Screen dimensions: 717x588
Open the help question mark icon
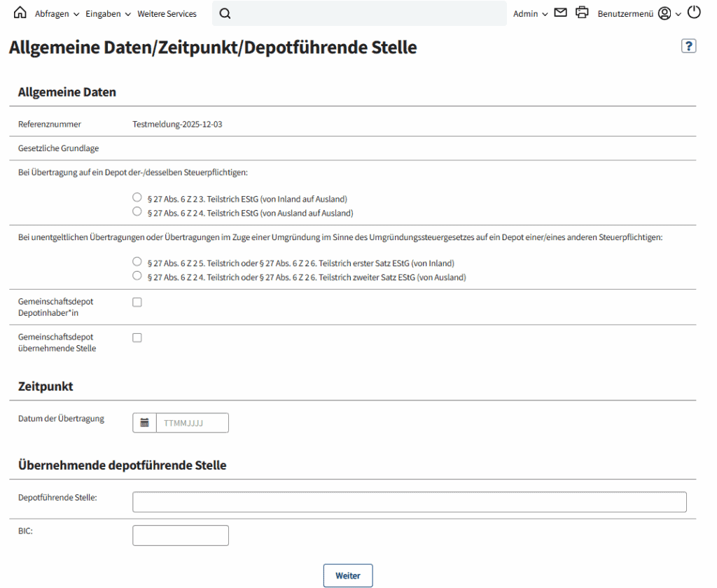coord(689,46)
